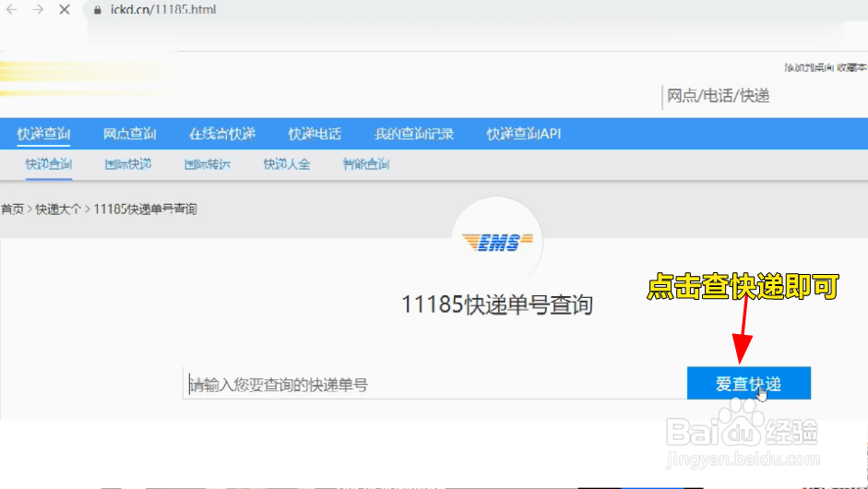868x489 pixels.
Task: Click the 11185快递单号查询 breadcrumb text
Action: [145, 209]
